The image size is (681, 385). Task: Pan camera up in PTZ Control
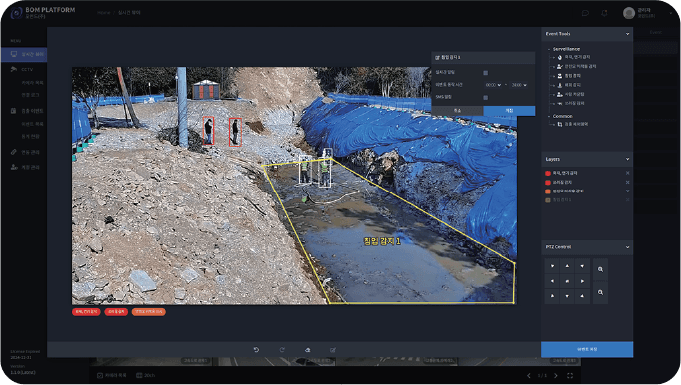click(x=567, y=266)
